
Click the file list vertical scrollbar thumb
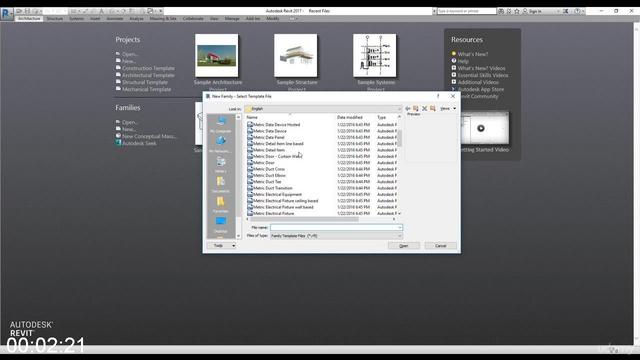[x=399, y=138]
